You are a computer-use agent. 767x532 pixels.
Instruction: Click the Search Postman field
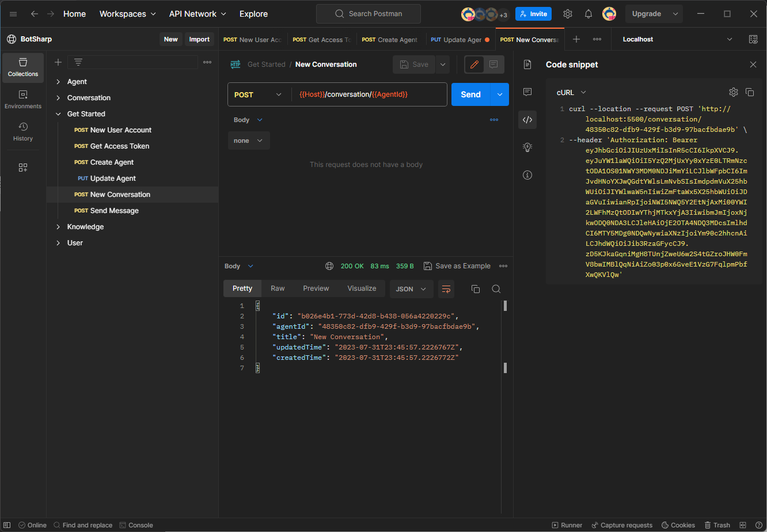[369, 14]
